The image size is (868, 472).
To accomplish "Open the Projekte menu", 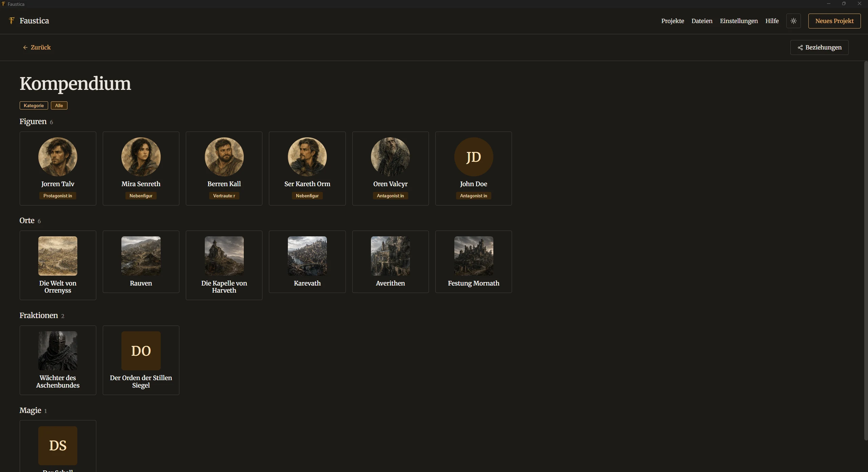I will pyautogui.click(x=672, y=21).
